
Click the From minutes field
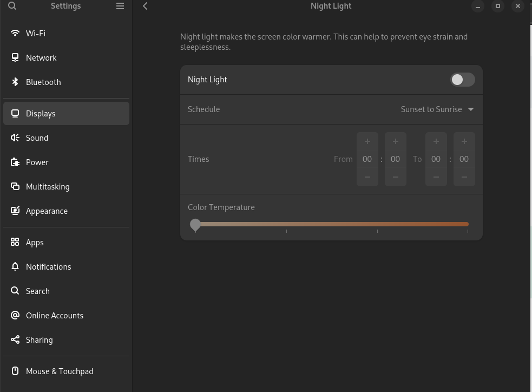pyautogui.click(x=395, y=159)
